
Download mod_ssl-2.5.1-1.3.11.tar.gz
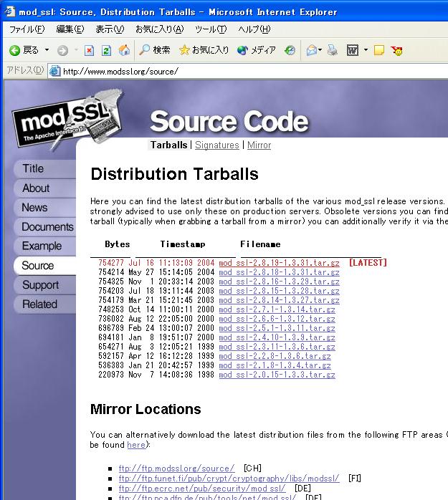click(277, 328)
